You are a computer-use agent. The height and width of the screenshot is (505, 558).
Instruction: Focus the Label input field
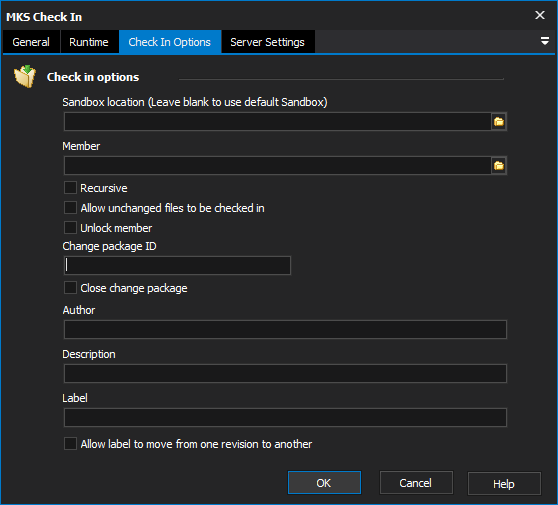pyautogui.click(x=285, y=417)
